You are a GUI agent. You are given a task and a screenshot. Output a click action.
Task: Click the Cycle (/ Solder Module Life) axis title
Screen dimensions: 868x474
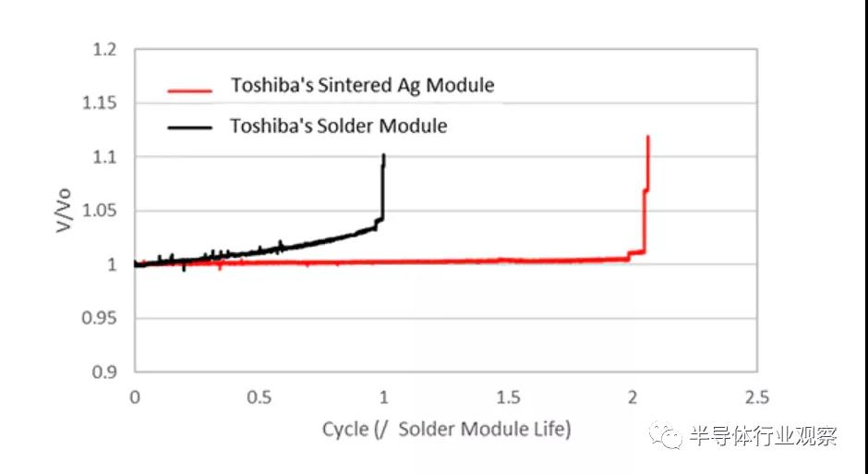coord(447,429)
